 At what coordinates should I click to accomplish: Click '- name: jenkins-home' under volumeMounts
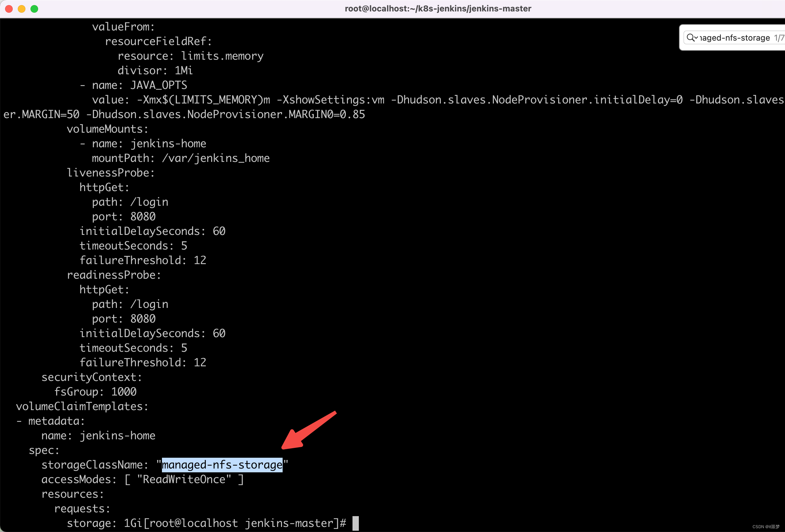point(143,143)
